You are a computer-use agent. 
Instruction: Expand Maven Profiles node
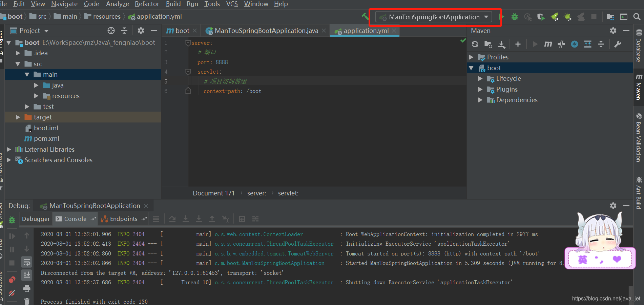point(471,57)
